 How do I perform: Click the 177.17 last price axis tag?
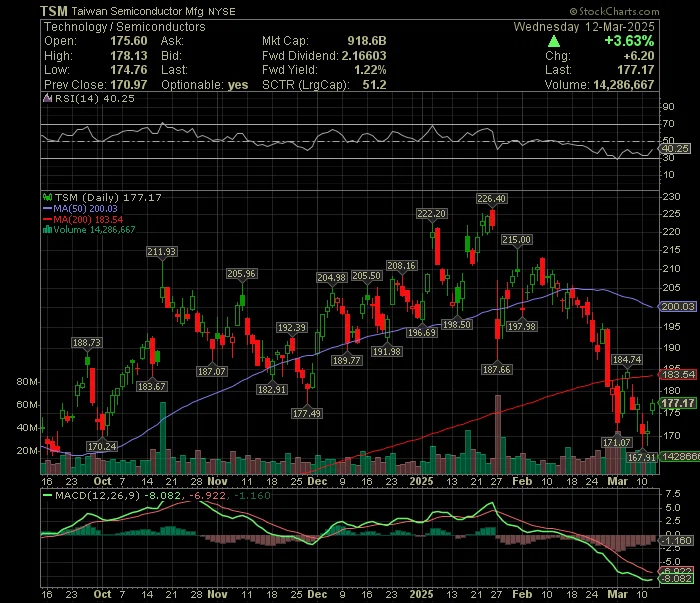(678, 403)
